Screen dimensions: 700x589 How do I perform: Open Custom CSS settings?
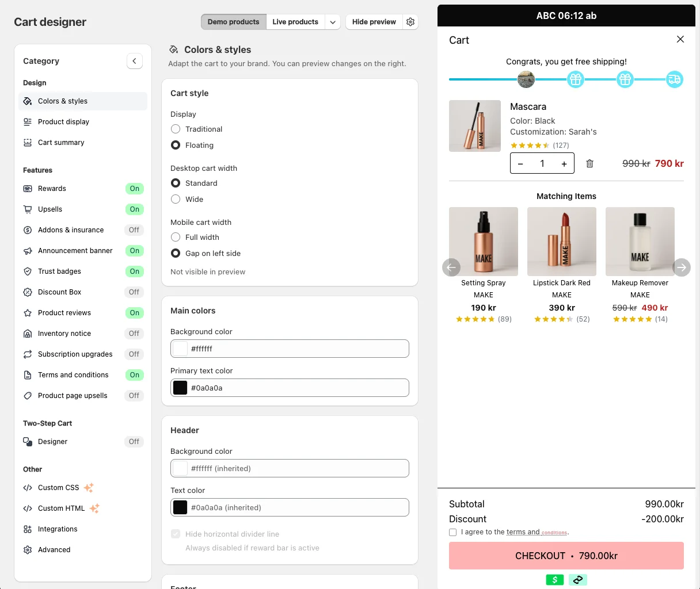tap(83, 488)
